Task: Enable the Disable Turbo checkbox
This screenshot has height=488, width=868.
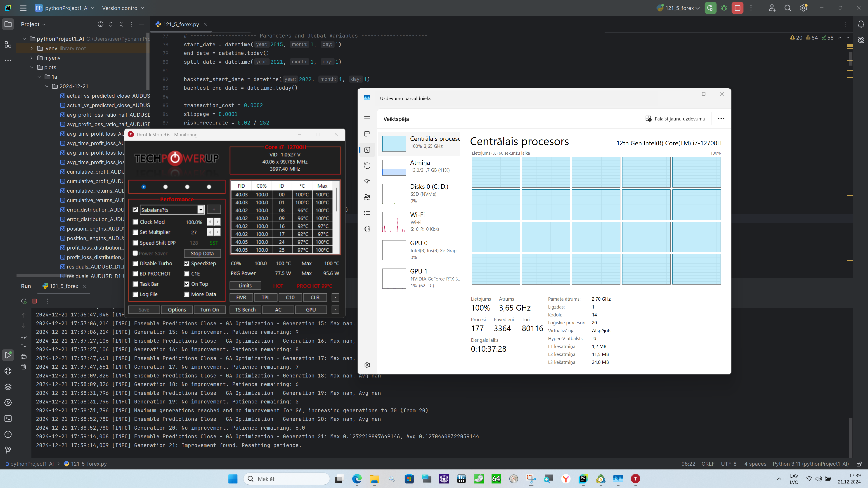Action: [135, 263]
